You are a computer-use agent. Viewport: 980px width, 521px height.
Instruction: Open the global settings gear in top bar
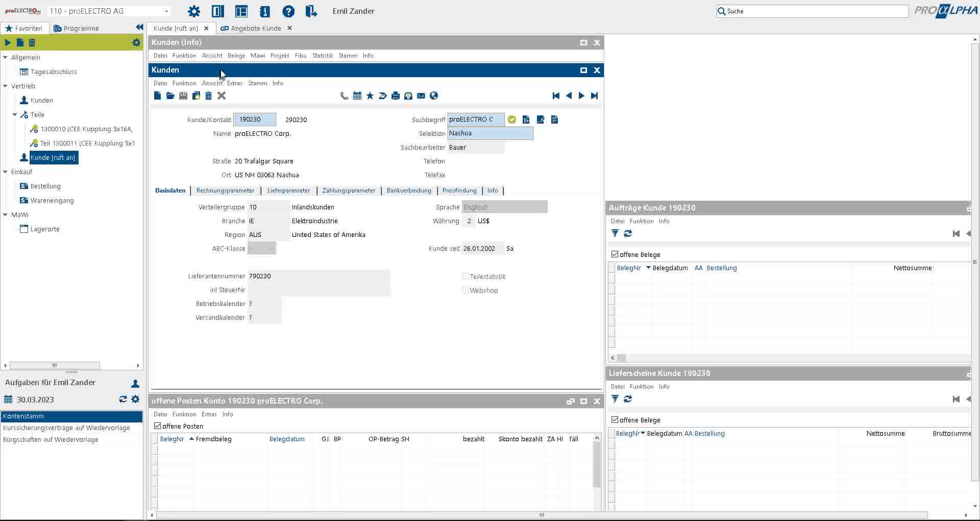click(x=194, y=11)
